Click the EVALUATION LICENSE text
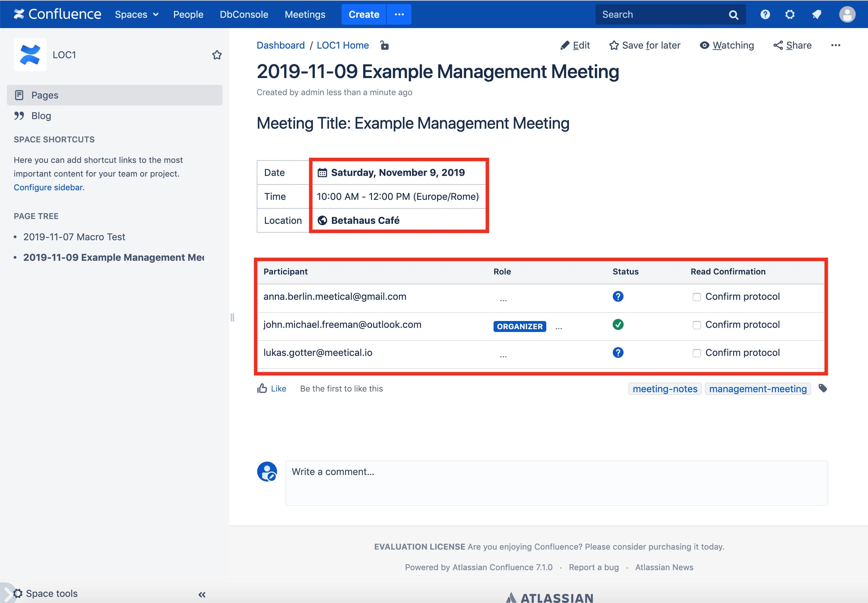The width and height of the screenshot is (868, 603). 419,547
